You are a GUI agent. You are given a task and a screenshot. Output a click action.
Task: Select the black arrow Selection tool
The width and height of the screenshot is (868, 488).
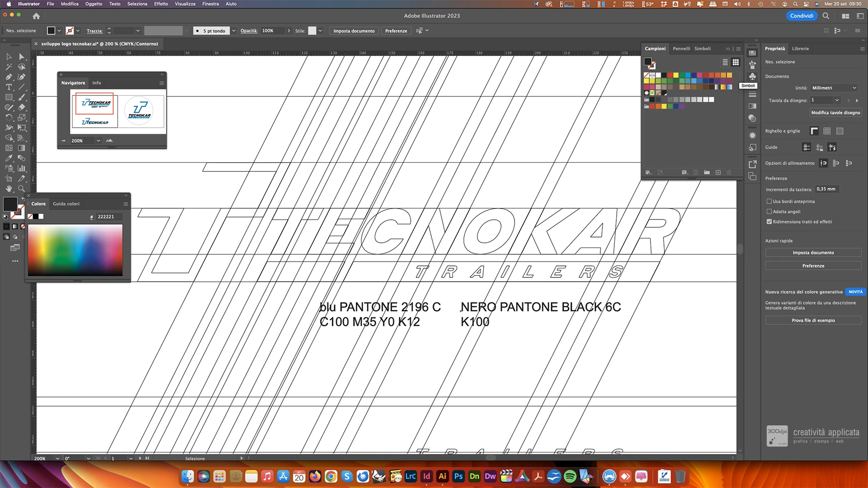click(x=9, y=57)
